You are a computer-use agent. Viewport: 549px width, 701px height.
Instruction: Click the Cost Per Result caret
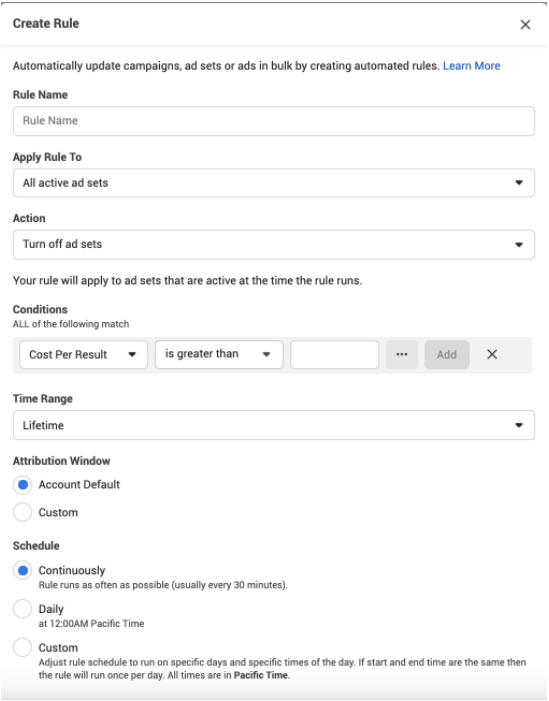pos(132,355)
